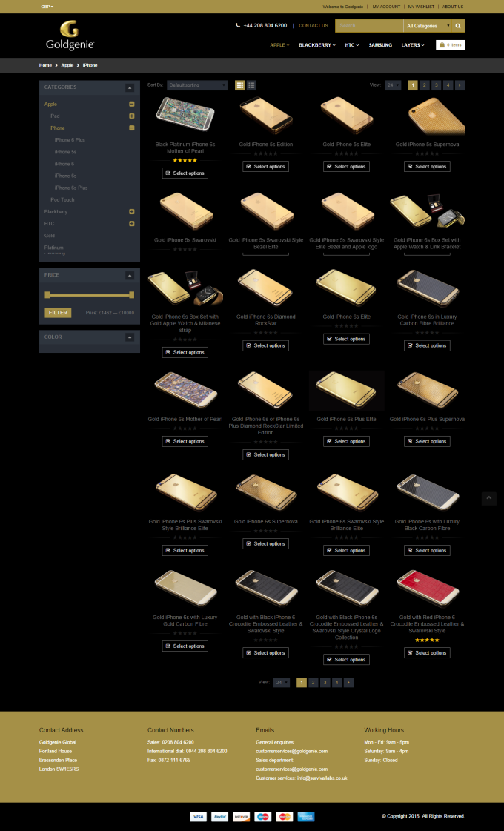Open the shopping cart with 0 items
The image size is (504, 831).
pyautogui.click(x=451, y=45)
